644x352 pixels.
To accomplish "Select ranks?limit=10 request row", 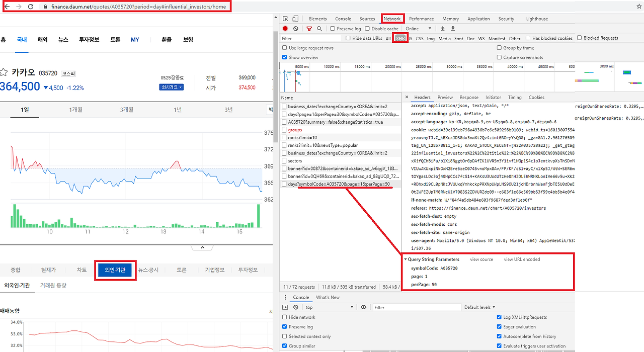I will (x=340, y=138).
